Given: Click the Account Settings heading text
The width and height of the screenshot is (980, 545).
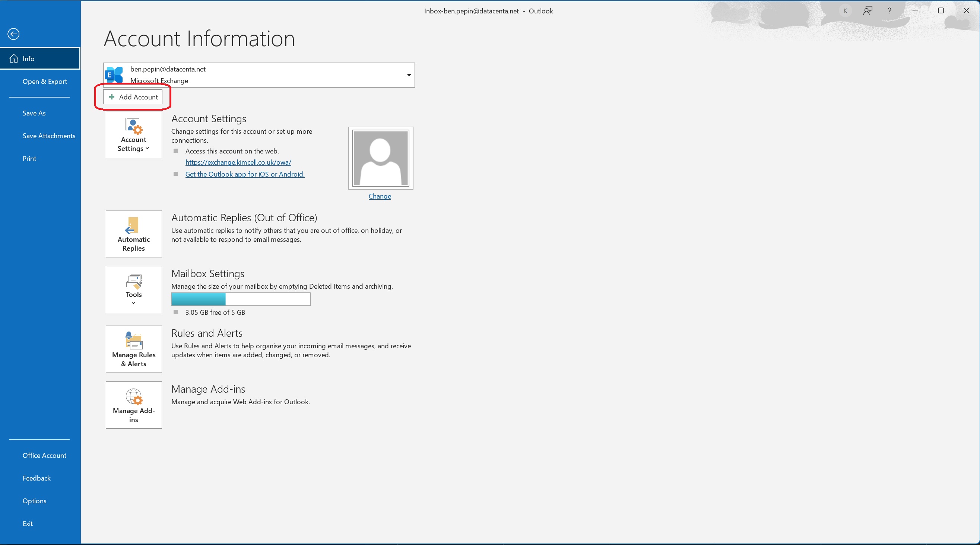Looking at the screenshot, I should point(209,119).
